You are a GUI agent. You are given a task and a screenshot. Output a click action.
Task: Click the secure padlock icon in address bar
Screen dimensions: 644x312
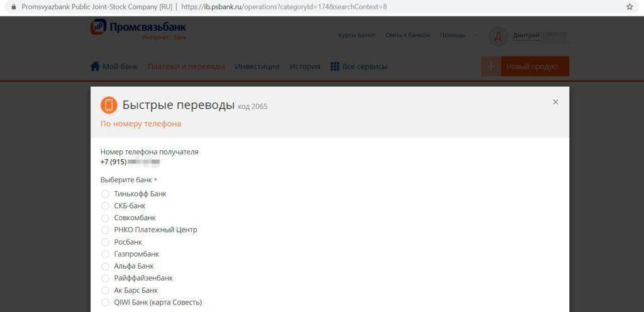tap(13, 7)
